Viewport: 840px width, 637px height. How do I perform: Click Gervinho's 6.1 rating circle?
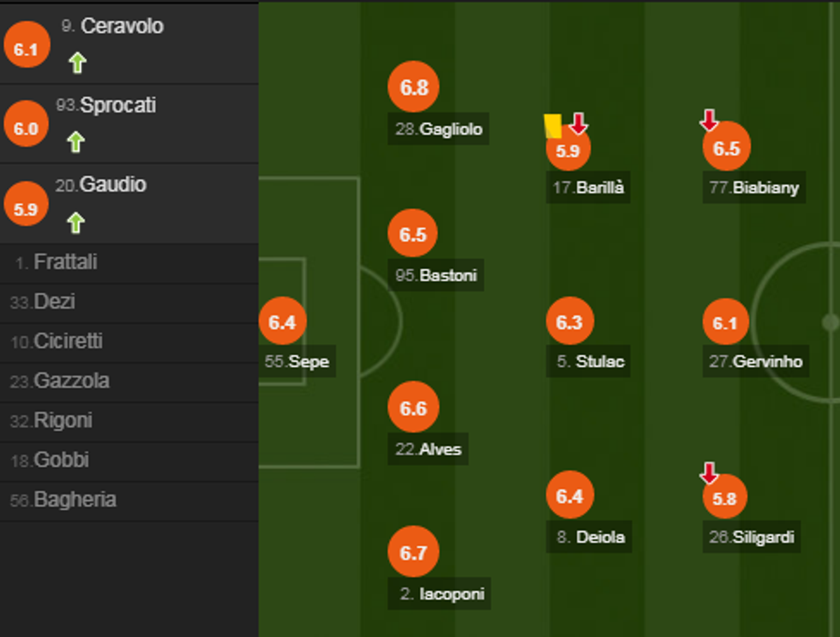click(x=725, y=322)
